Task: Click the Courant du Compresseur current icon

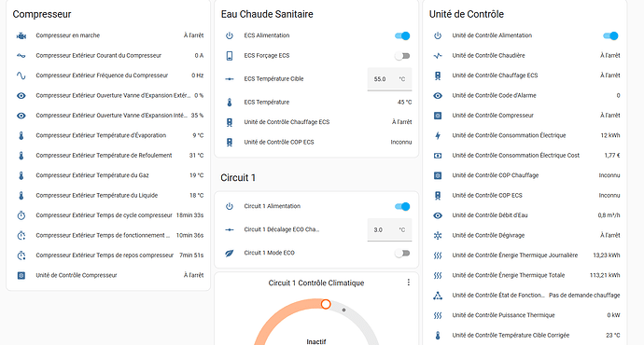Action: (x=21, y=55)
